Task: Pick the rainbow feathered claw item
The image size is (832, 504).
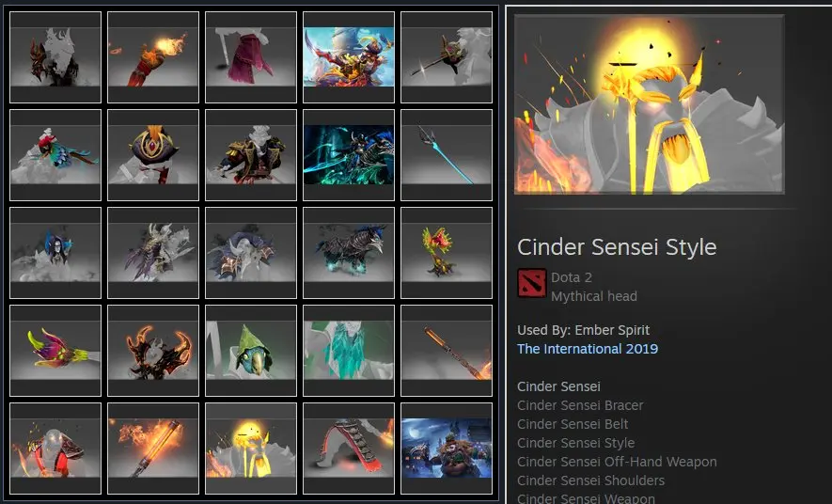Action: pyautogui.click(x=55, y=350)
